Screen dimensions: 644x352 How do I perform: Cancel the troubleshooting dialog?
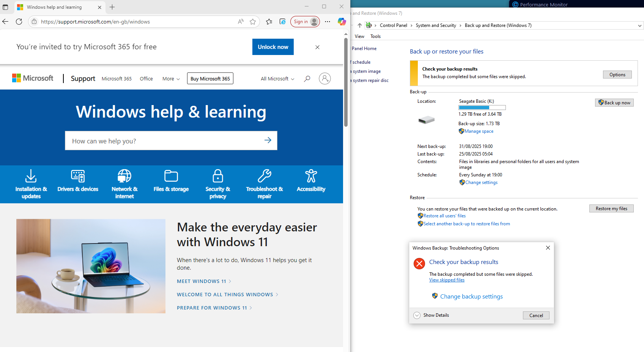click(536, 316)
